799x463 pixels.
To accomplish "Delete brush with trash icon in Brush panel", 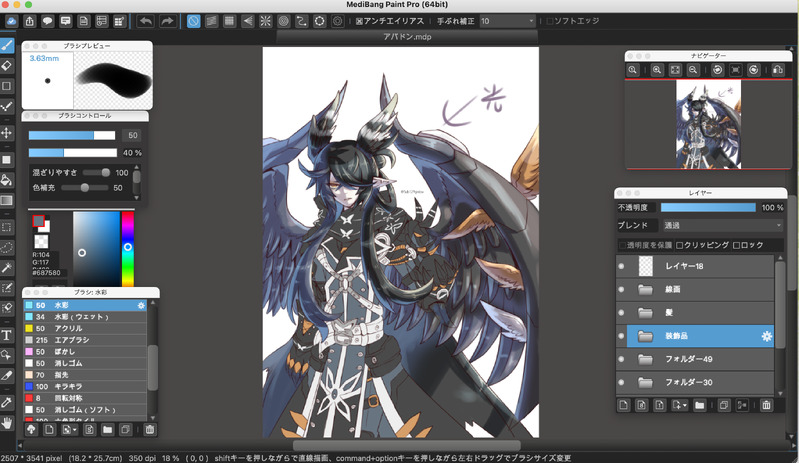I will pyautogui.click(x=149, y=430).
